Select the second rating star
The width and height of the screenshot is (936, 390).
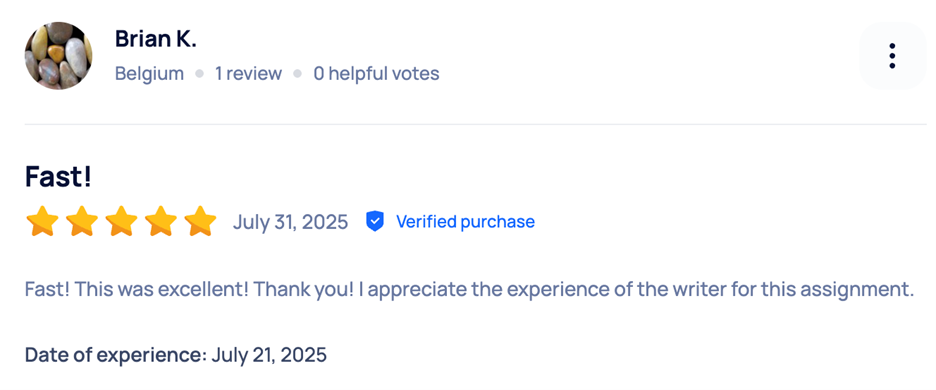pyautogui.click(x=82, y=222)
